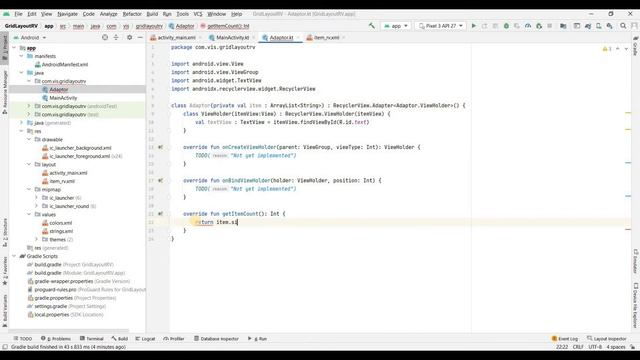The image size is (640, 360).
Task: Open the Resource Manager side tab
Action: click(5, 92)
